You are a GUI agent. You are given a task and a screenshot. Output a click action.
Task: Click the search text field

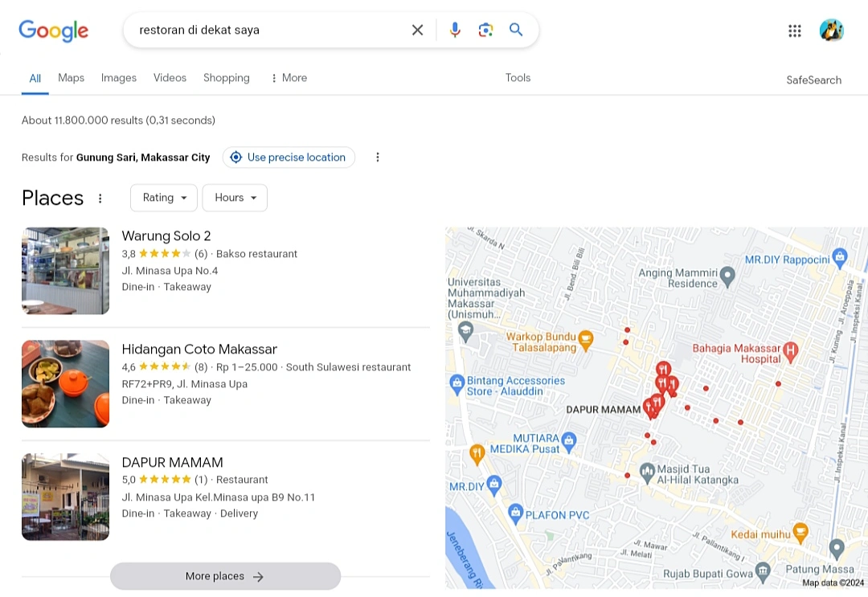(x=272, y=30)
